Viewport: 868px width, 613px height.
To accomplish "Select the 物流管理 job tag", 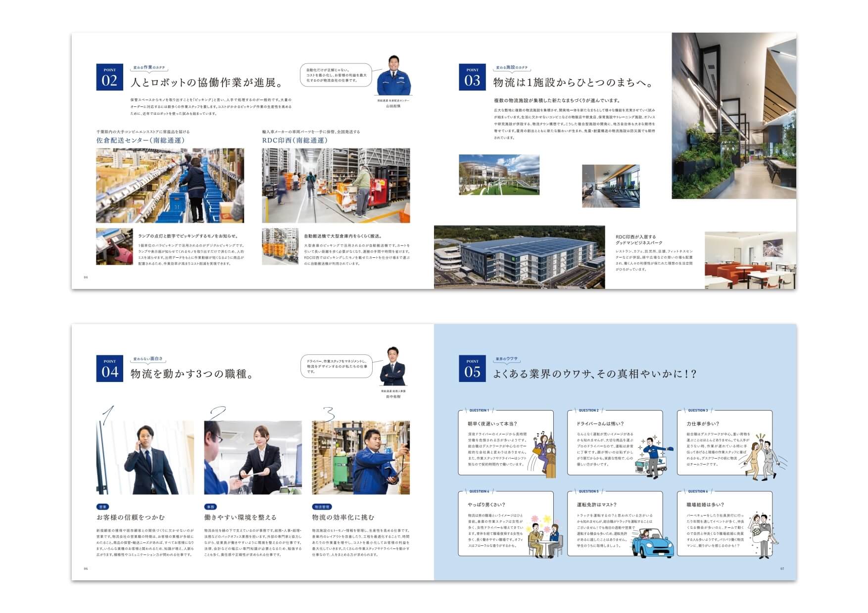I will pyautogui.click(x=322, y=507).
